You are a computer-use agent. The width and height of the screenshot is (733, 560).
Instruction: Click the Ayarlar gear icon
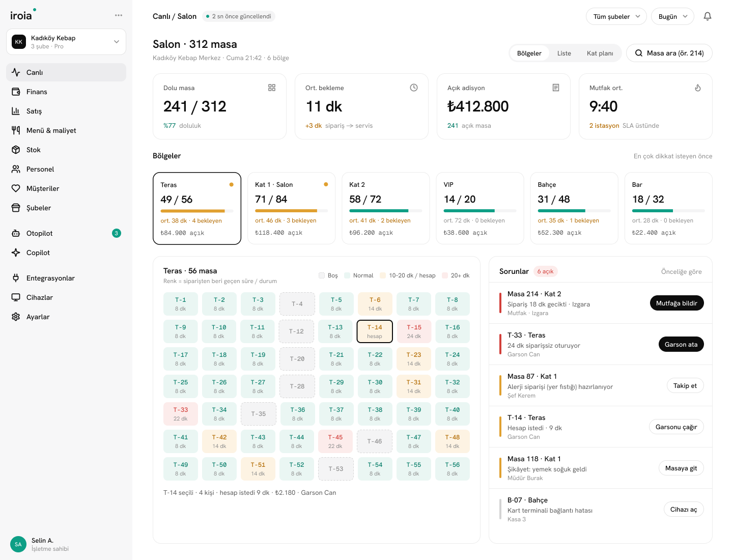(16, 317)
